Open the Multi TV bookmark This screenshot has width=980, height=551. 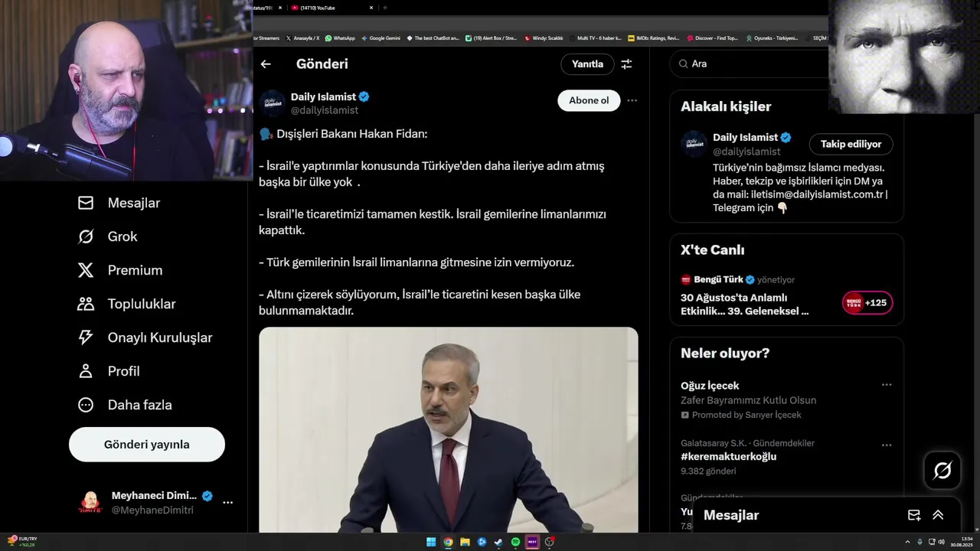596,37
